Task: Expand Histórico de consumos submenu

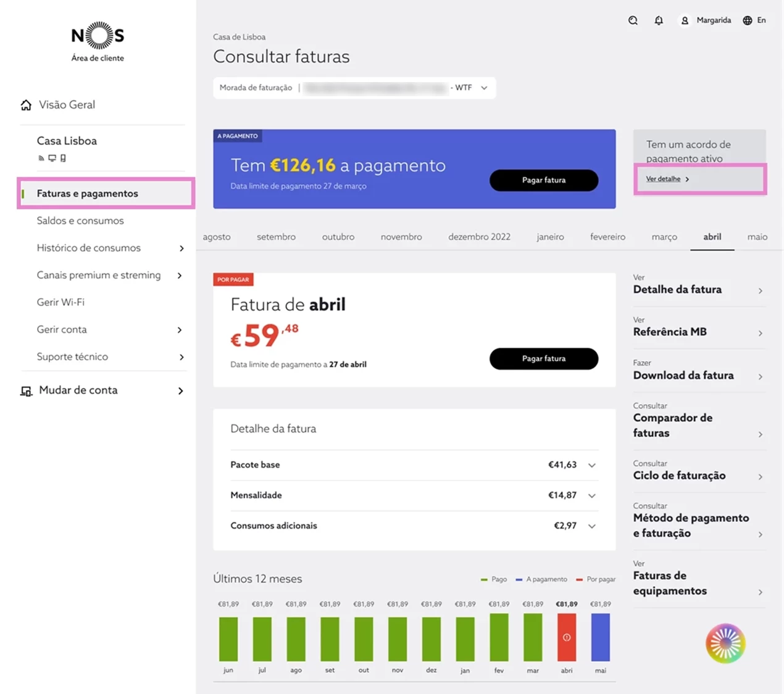Action: [x=181, y=248]
